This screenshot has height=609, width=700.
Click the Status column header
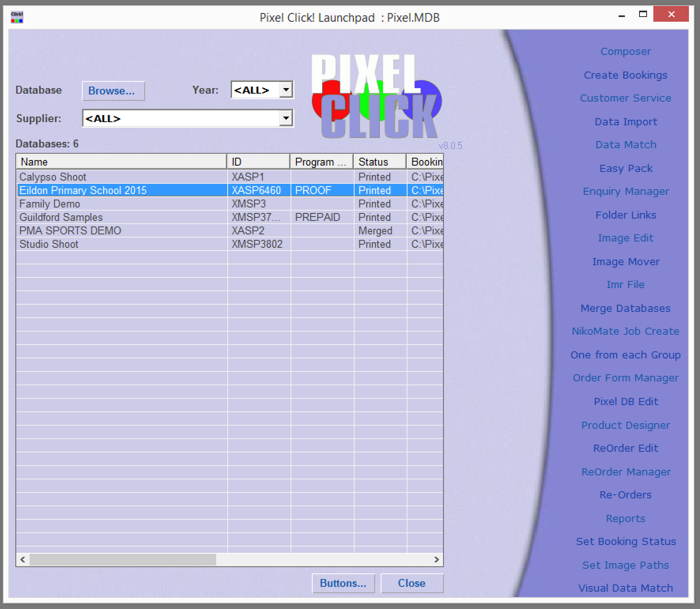379,162
